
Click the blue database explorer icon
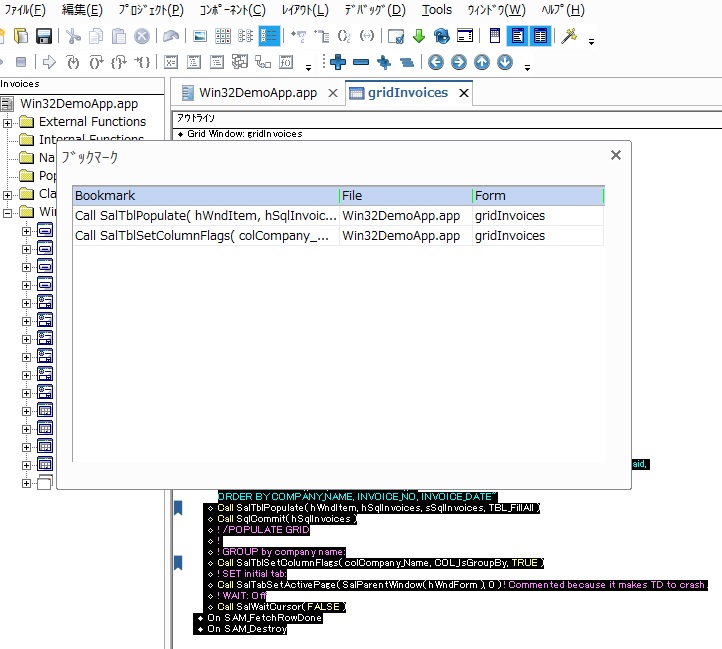coord(442,36)
